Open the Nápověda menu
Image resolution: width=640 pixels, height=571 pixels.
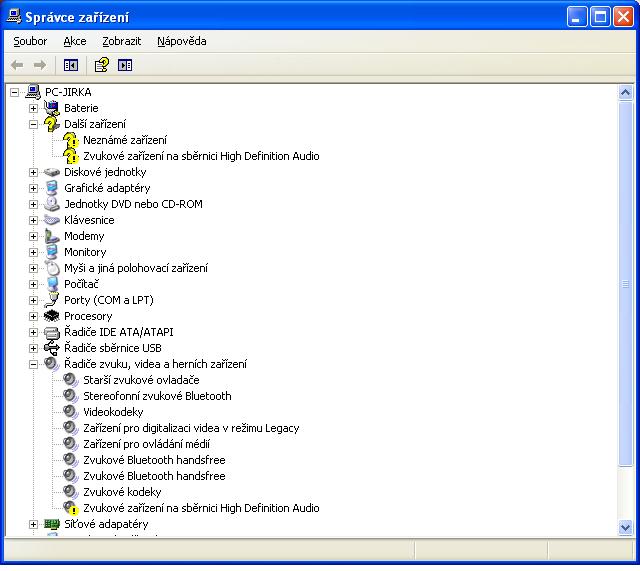point(182,41)
